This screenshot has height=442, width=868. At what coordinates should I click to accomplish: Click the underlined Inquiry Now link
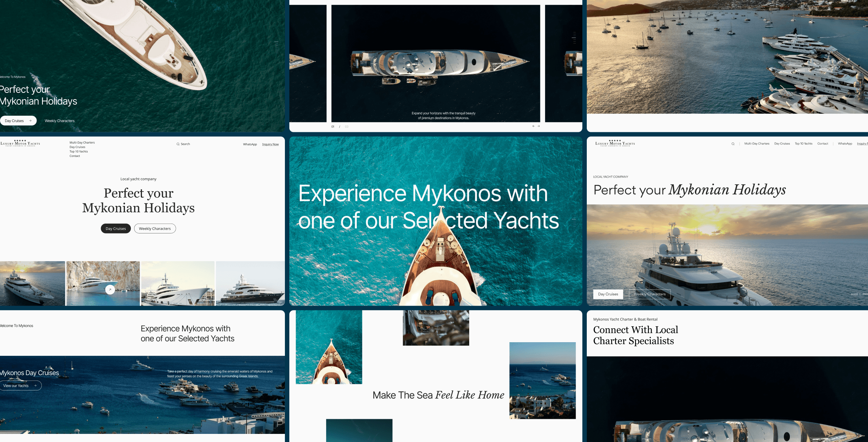coord(271,144)
